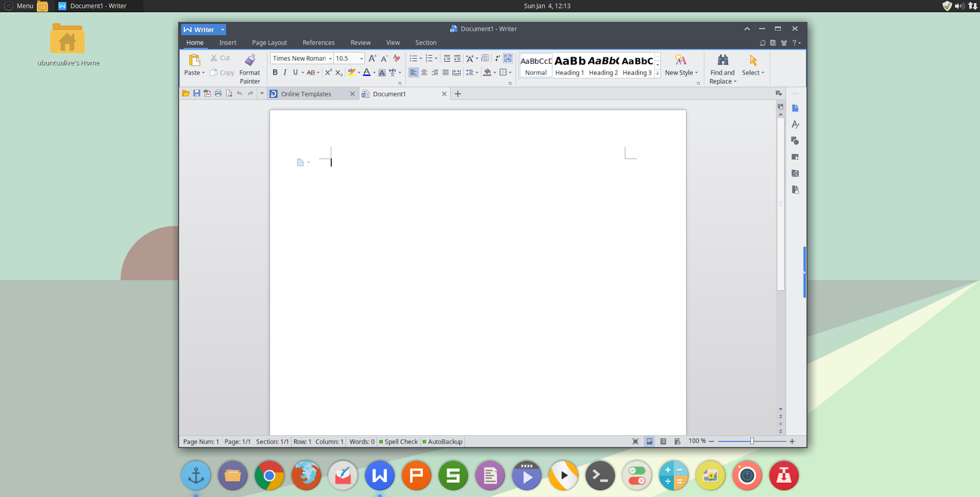Switch to the Insert ribbon tab
Image resolution: width=980 pixels, height=497 pixels.
pos(228,43)
